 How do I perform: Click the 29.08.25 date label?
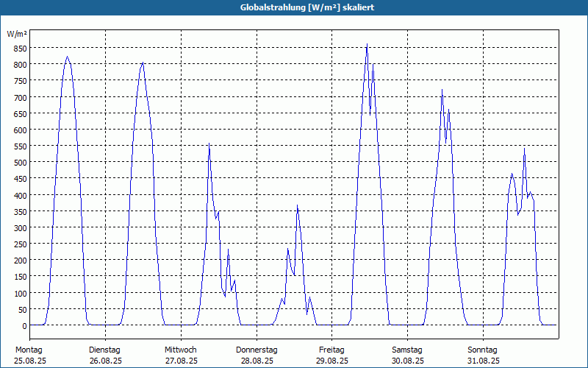pos(332,361)
